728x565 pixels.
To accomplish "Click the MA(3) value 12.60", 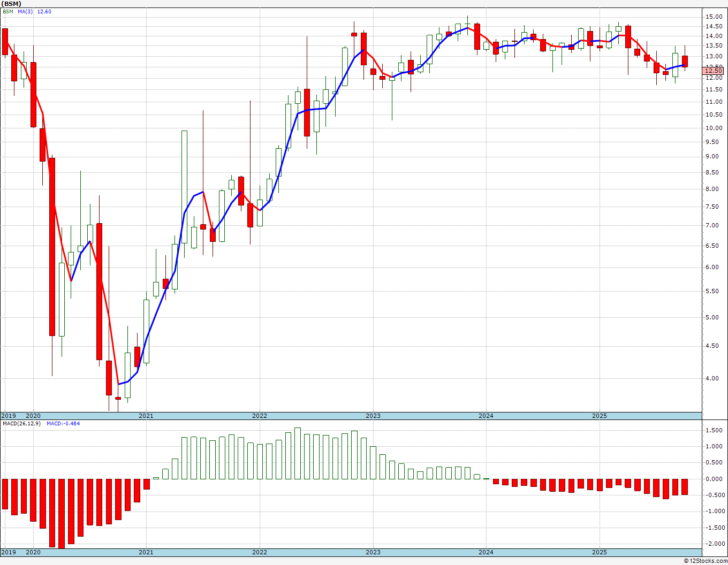I will click(x=44, y=11).
